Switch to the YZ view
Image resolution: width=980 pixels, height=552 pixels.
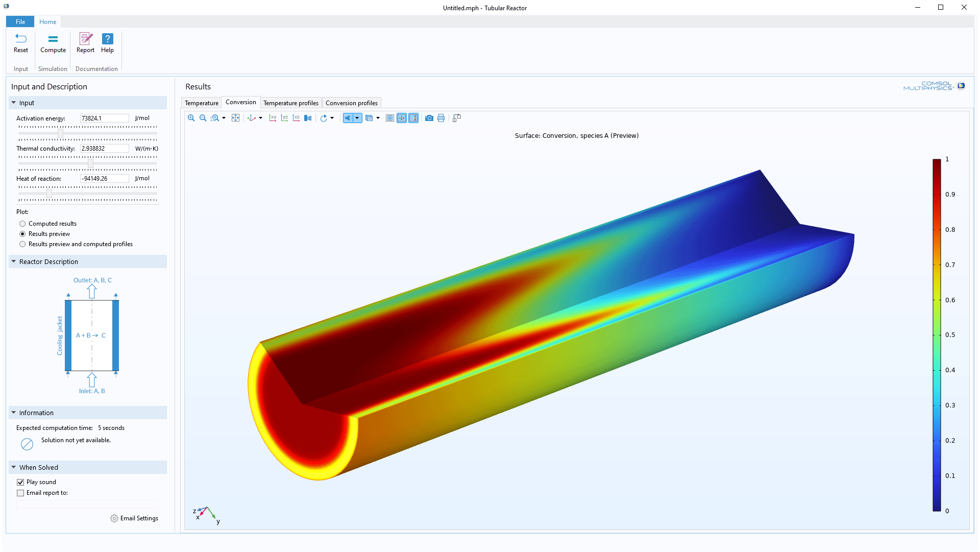[x=284, y=118]
